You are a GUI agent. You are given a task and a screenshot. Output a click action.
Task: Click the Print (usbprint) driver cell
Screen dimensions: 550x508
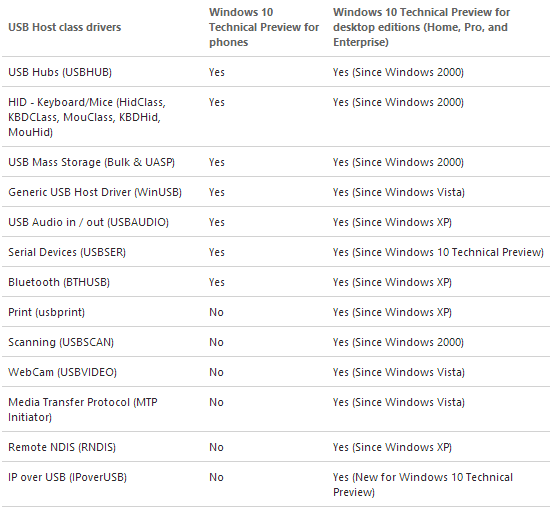(x=46, y=312)
